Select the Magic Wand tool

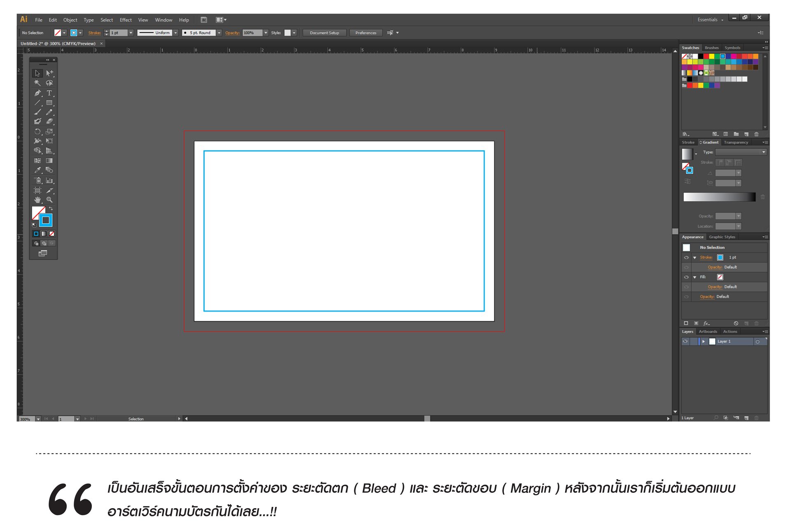37,83
